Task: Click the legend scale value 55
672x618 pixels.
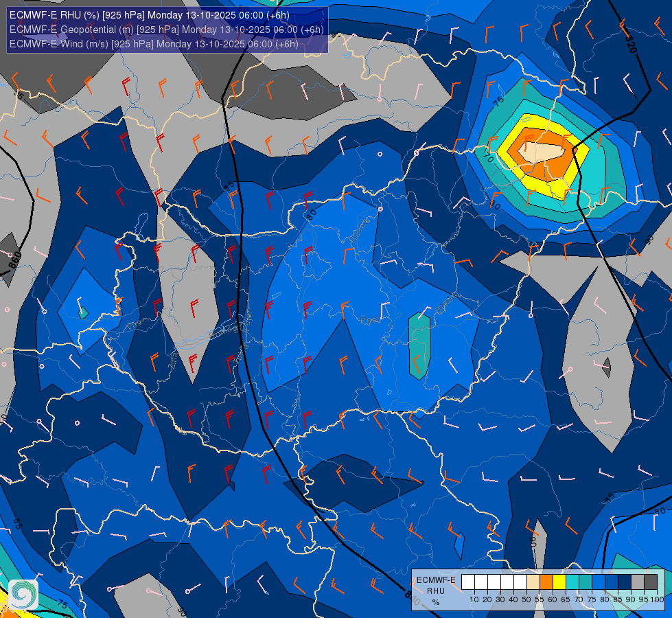Action: (540, 599)
